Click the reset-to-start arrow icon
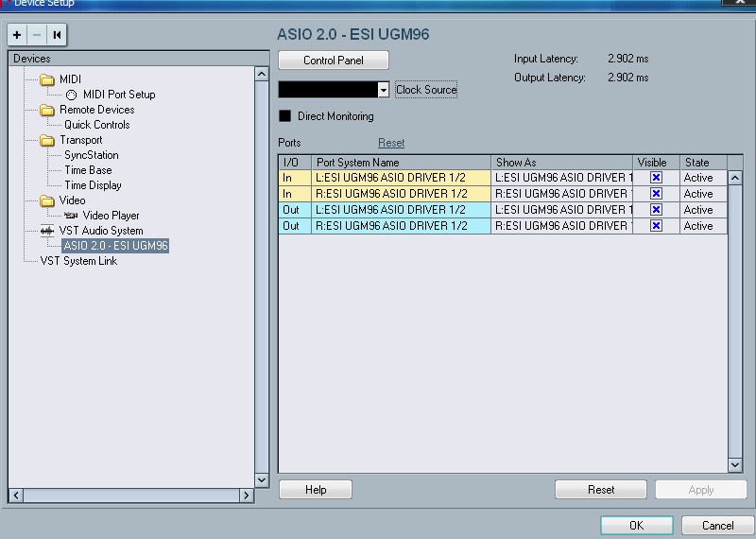Image resolution: width=756 pixels, height=539 pixels. [57, 35]
